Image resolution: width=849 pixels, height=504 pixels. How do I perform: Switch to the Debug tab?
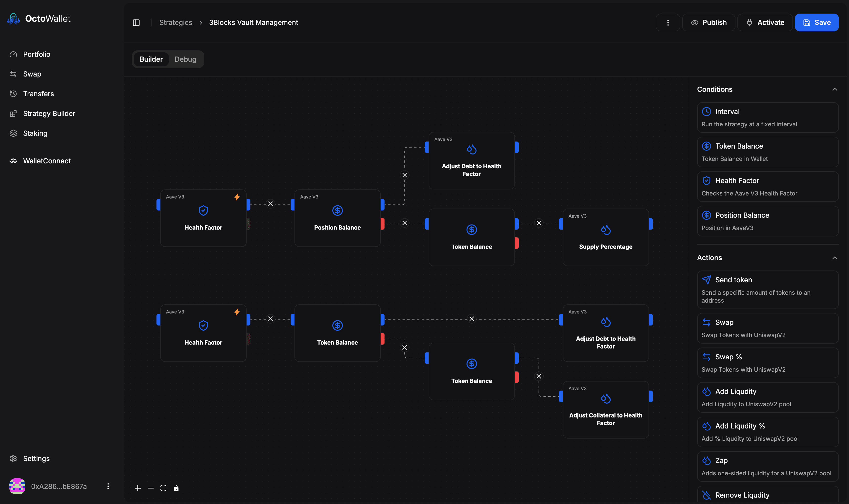tap(185, 59)
